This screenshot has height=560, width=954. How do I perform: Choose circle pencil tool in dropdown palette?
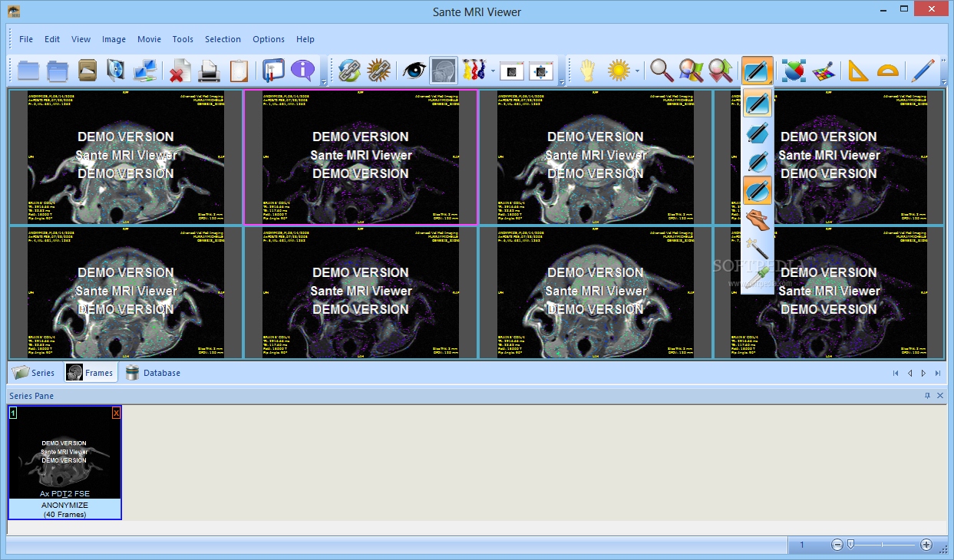(x=758, y=161)
